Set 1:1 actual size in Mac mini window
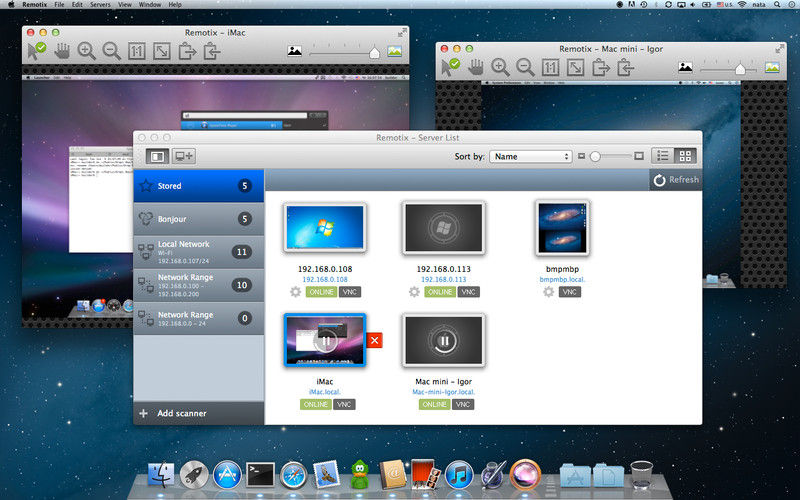Viewport: 800px width, 500px height. [550, 67]
